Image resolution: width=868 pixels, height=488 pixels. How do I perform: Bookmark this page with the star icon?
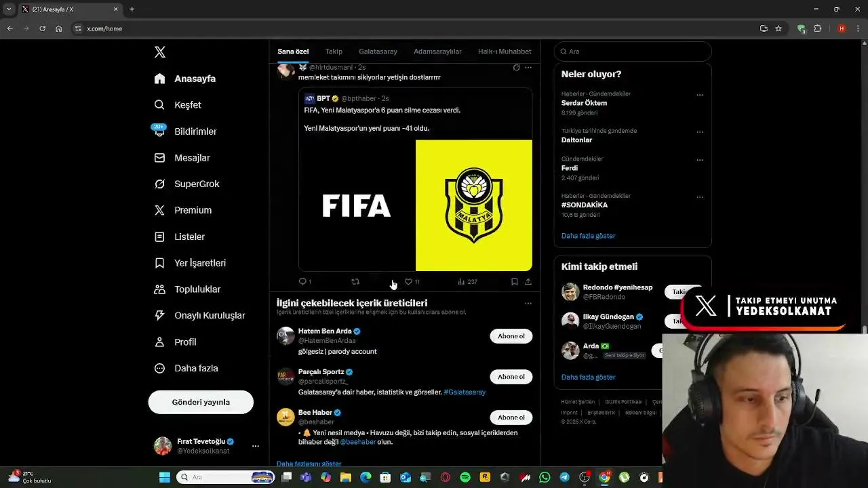point(778,28)
